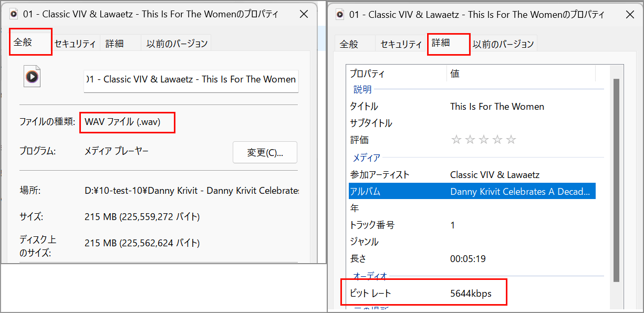The image size is (644, 313).
Task: Set the rating to one star
Action: click(x=456, y=140)
